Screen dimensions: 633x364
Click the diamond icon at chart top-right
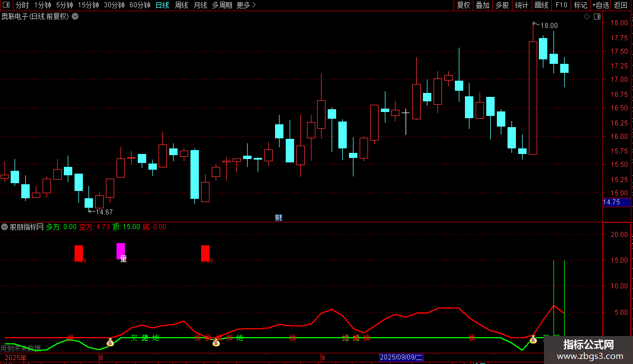(587, 17)
